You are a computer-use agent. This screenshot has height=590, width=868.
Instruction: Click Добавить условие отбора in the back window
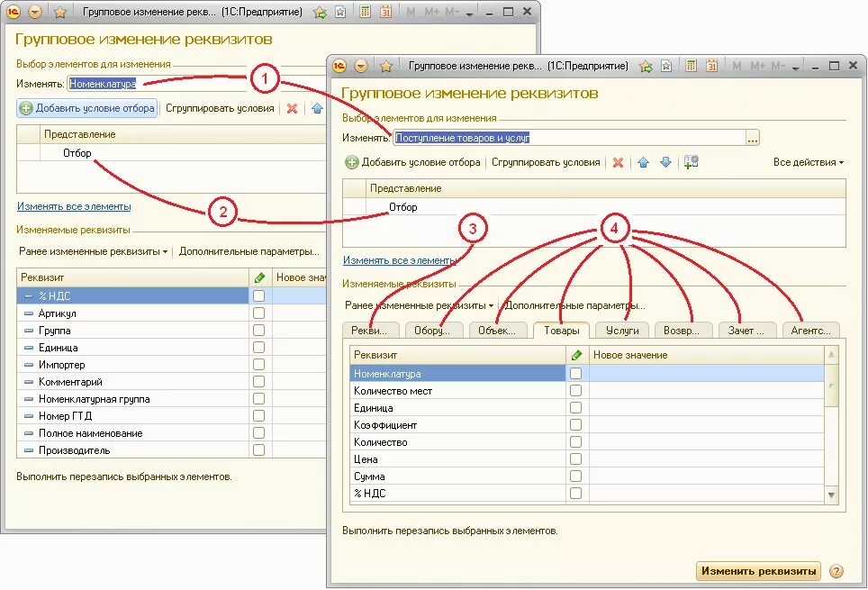pyautogui.click(x=87, y=109)
